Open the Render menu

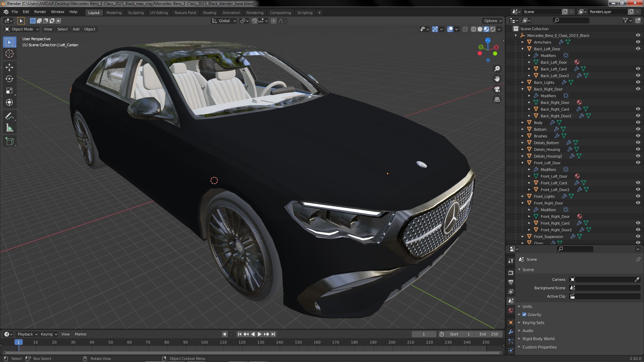click(40, 12)
